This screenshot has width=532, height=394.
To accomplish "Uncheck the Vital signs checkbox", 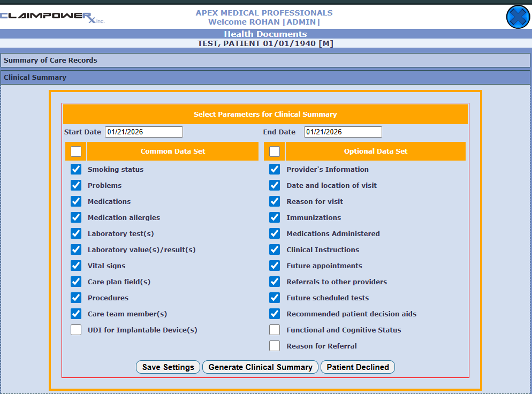I will click(76, 266).
